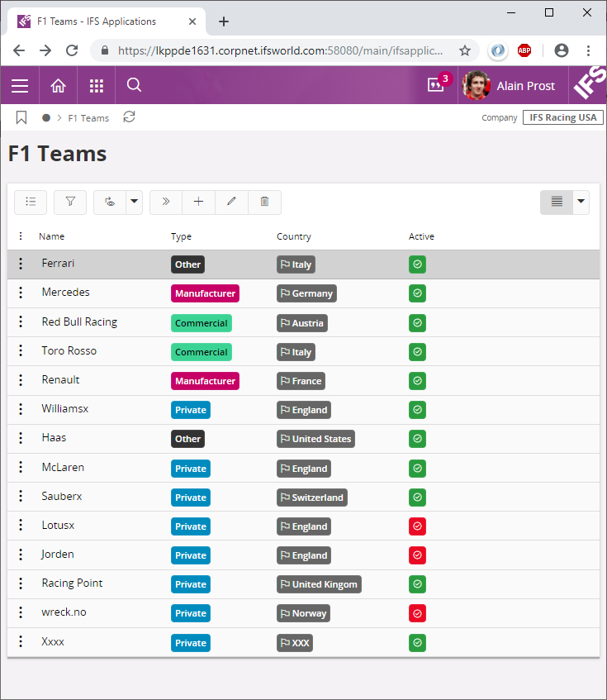This screenshot has width=607, height=700.
Task: Click the pencil edit icon
Action: (231, 202)
